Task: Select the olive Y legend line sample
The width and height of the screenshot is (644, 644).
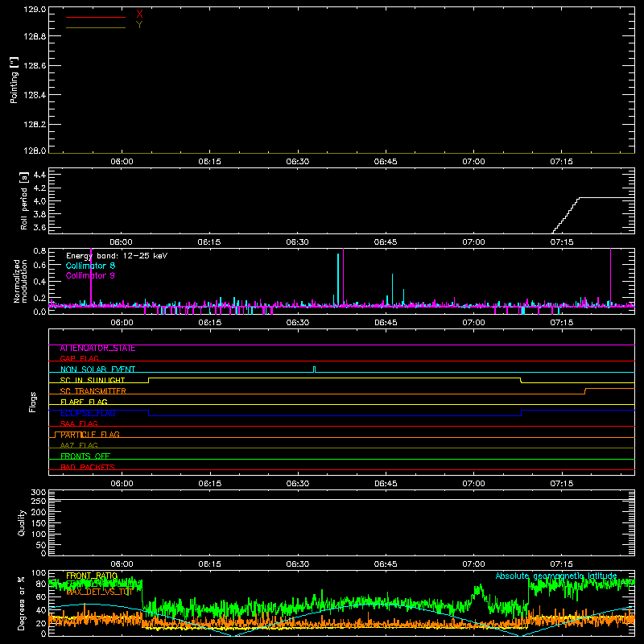Action: [x=96, y=27]
